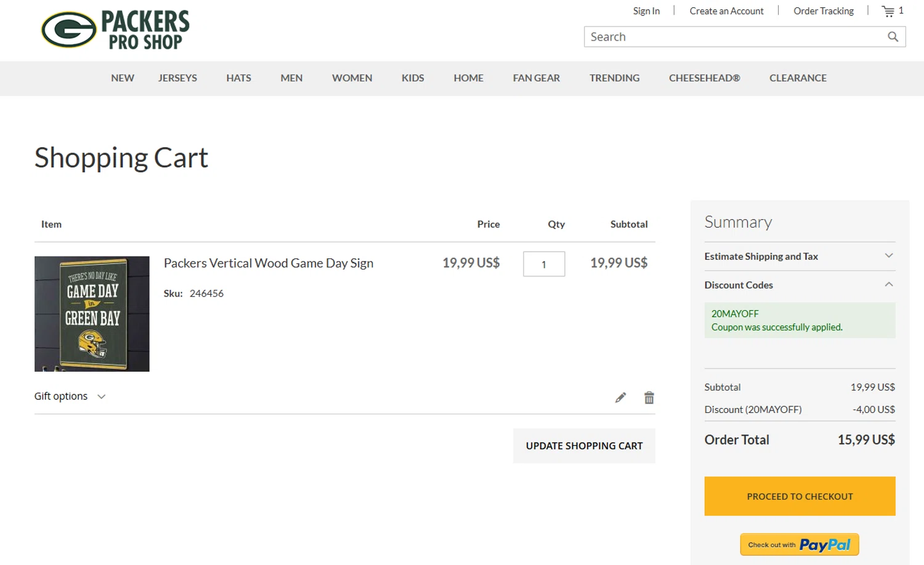The height and width of the screenshot is (565, 924).
Task: Open Packers Vertical Wood Game Day Sign link
Action: (x=269, y=263)
